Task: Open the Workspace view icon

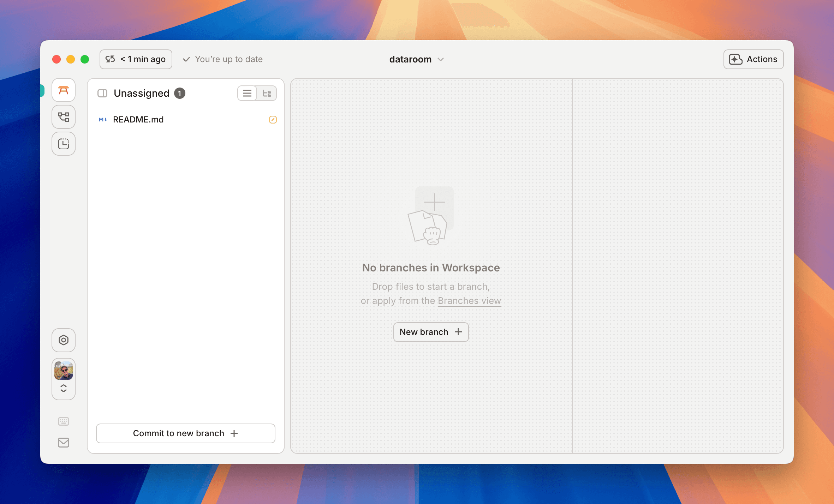Action: click(64, 90)
